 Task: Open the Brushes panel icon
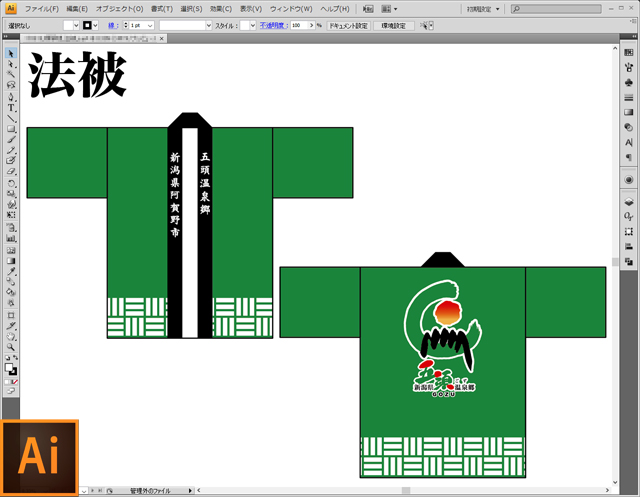coord(629,68)
